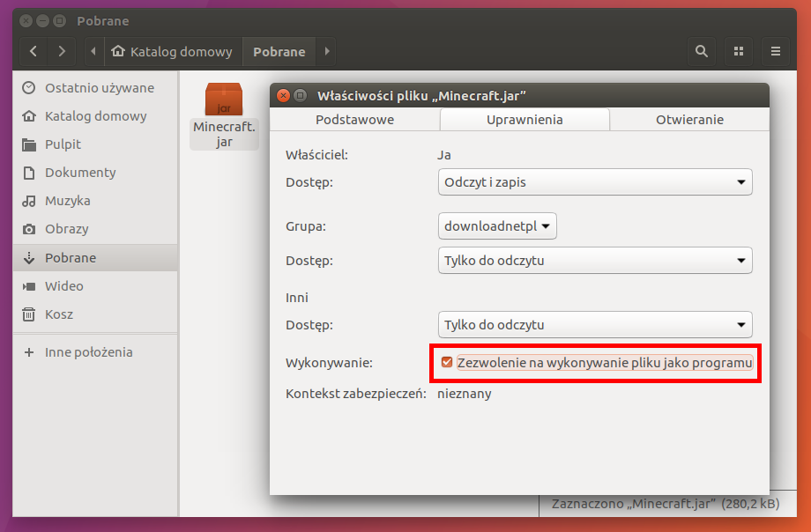Click path bar left scroll arrow
The image size is (811, 532).
tap(93, 51)
